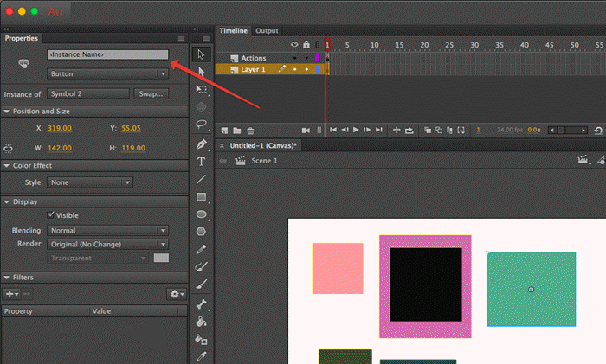Click the new layer icon in Timeline
This screenshot has height=364, width=606.
pyautogui.click(x=224, y=130)
